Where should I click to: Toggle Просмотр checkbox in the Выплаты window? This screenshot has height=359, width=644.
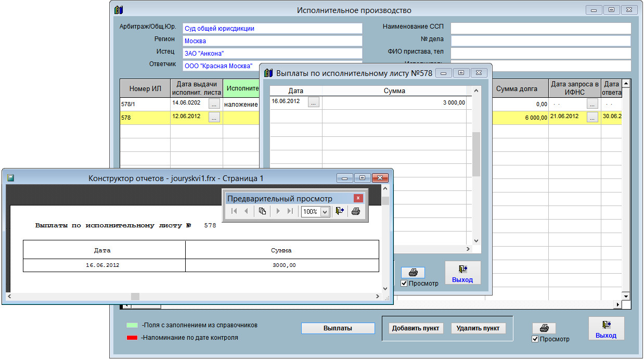click(x=404, y=284)
